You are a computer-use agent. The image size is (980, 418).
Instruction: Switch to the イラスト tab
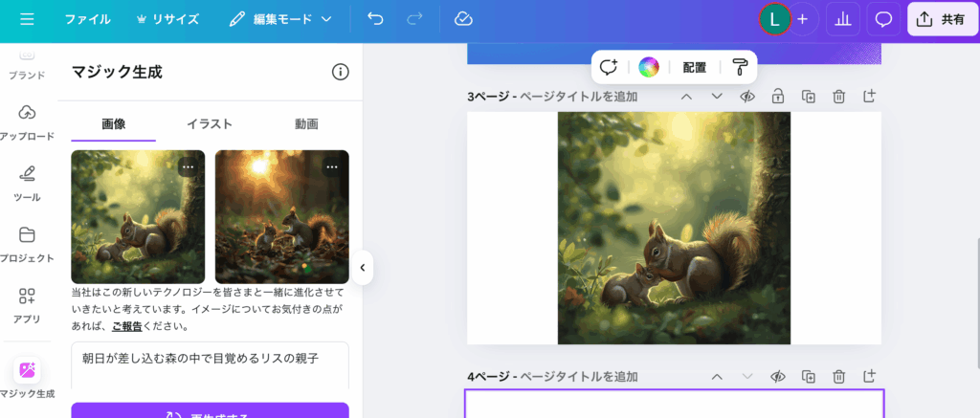coord(210,124)
